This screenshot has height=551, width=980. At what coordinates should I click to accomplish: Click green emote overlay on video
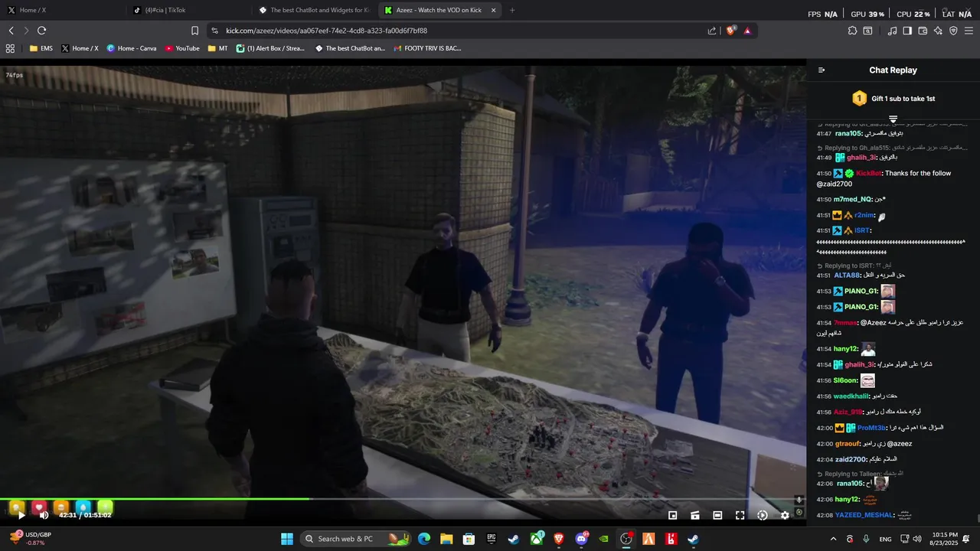[105, 507]
